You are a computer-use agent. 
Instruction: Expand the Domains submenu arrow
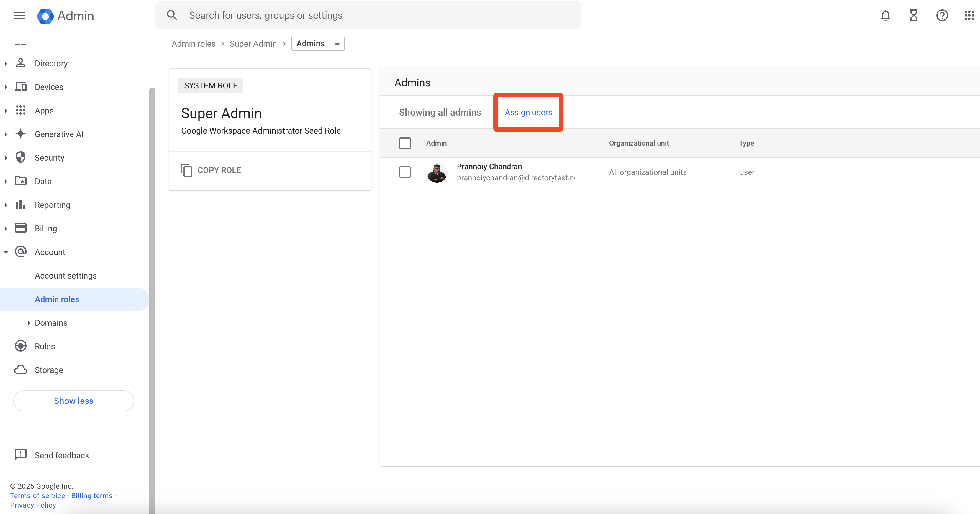[x=29, y=323]
